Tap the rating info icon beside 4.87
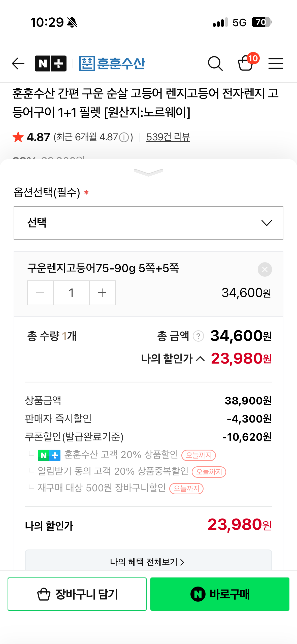The height and width of the screenshot is (644, 297). pyautogui.click(x=124, y=138)
